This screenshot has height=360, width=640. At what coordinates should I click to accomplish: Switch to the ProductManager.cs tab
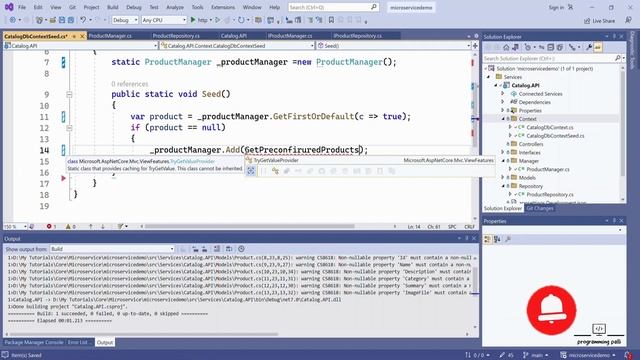[110, 36]
